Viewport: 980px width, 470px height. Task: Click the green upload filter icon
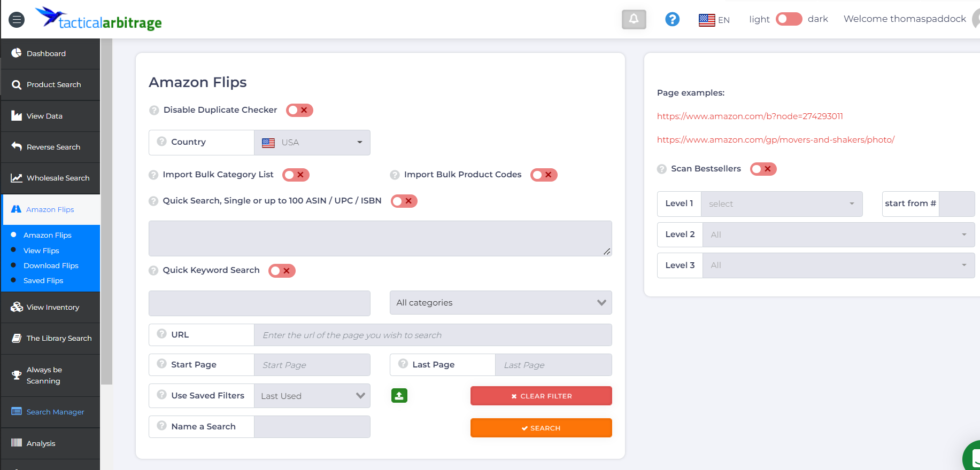399,396
